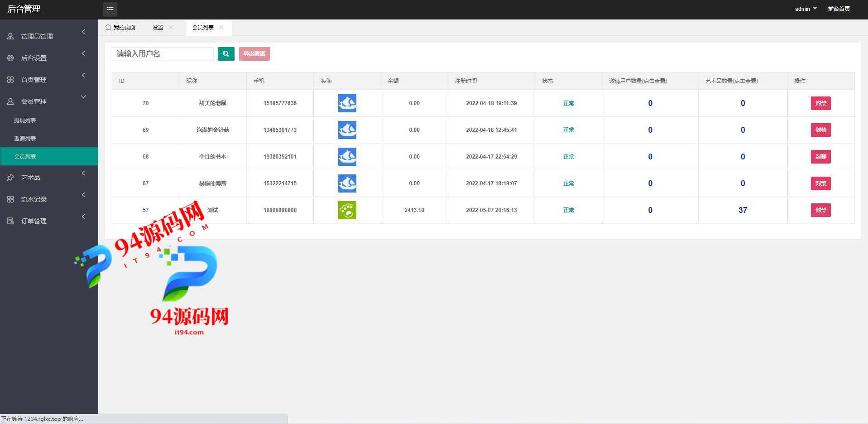Screen dimensions: 868x424
Task: Expand the 首页管理 menu chevron
Action: point(84,75)
